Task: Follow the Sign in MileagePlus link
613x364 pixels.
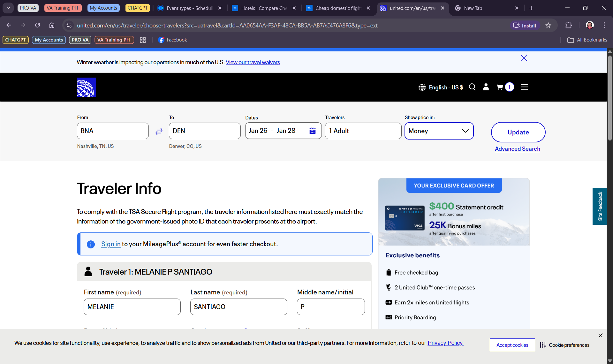Action: [111, 244]
